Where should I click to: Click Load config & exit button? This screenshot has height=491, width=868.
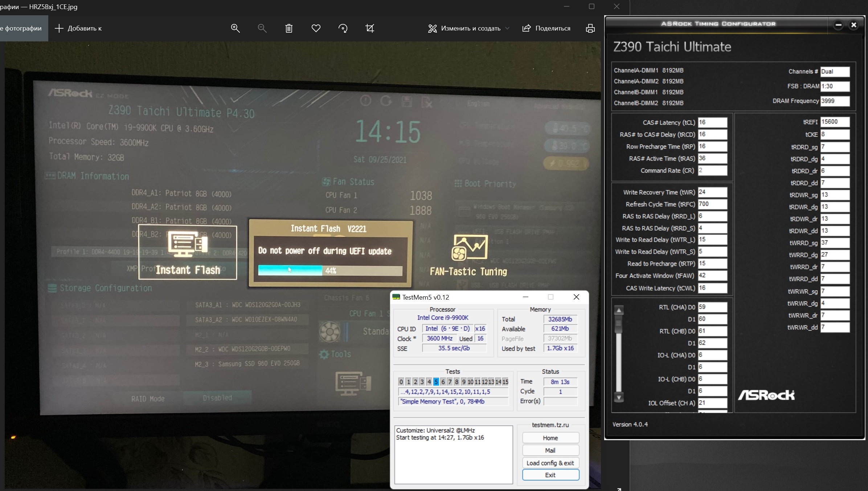point(550,463)
